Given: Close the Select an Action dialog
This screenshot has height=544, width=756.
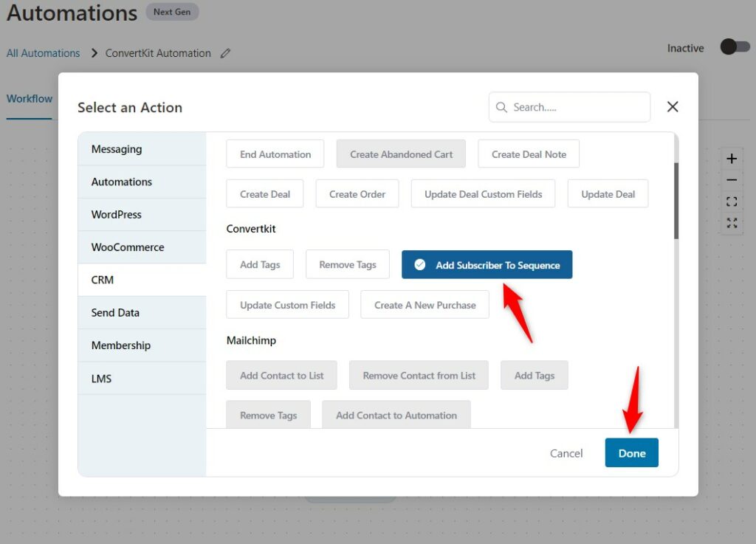Looking at the screenshot, I should coord(673,107).
